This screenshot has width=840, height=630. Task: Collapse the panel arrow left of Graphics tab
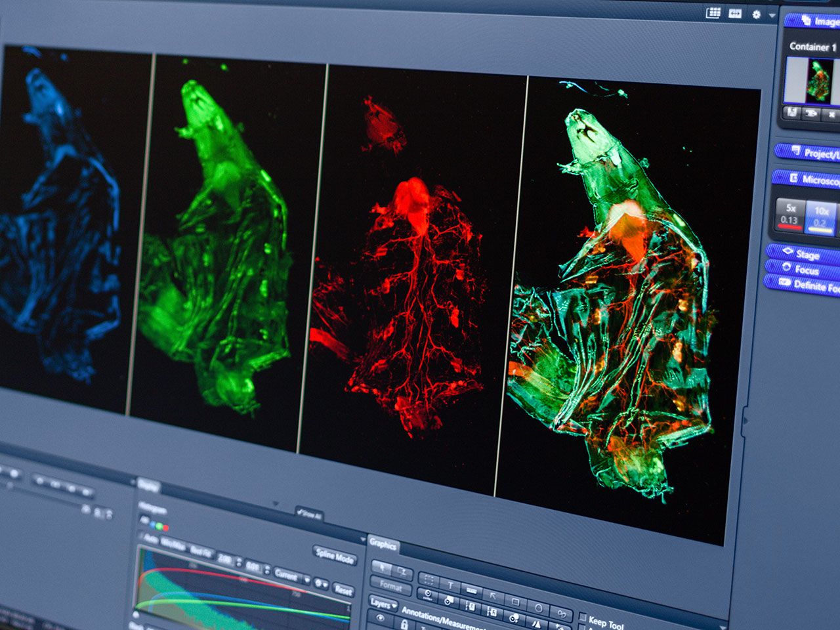363,539
